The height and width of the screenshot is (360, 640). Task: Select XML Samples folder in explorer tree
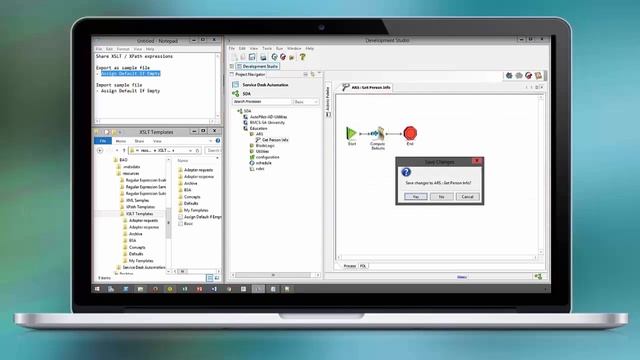coord(137,200)
